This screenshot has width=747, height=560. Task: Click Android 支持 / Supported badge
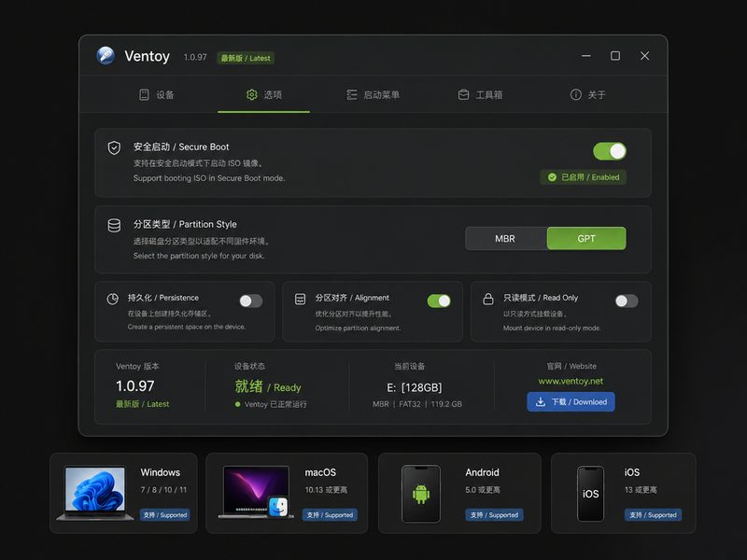pyautogui.click(x=494, y=515)
